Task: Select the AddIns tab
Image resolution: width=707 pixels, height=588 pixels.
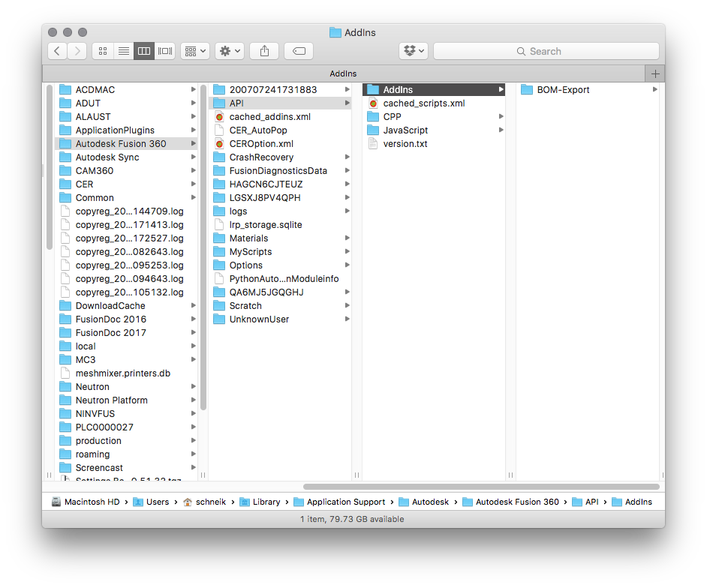Action: click(343, 73)
